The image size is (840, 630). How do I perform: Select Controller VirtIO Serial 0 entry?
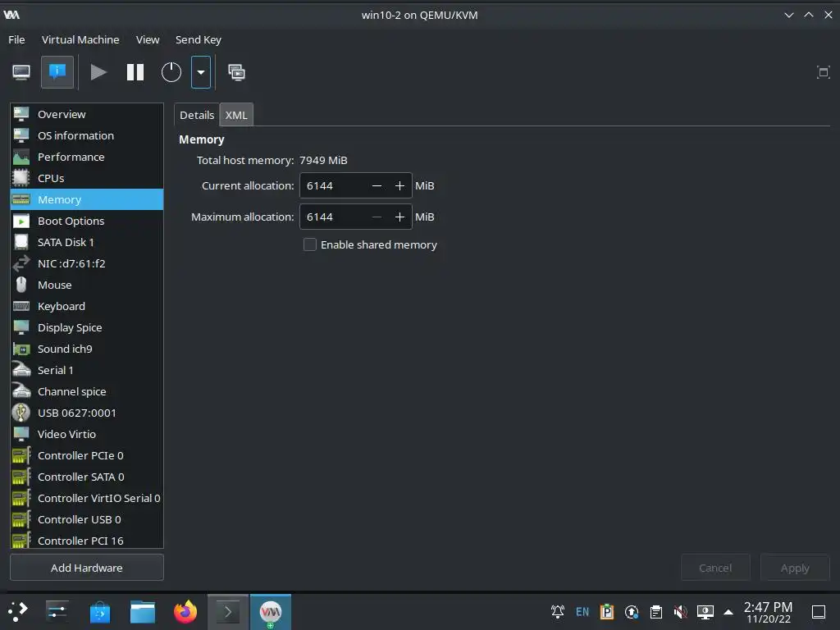[x=87, y=498]
